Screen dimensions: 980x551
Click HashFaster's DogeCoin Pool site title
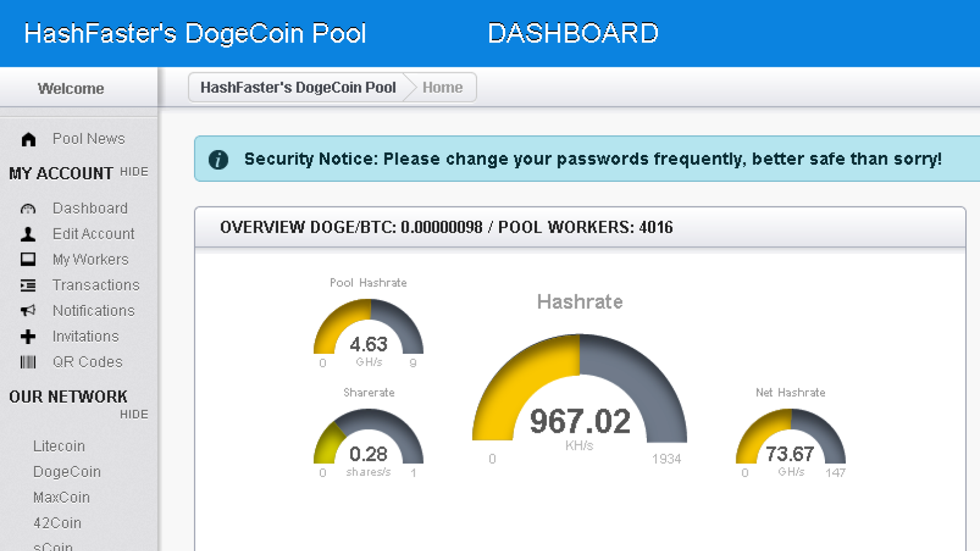[195, 34]
